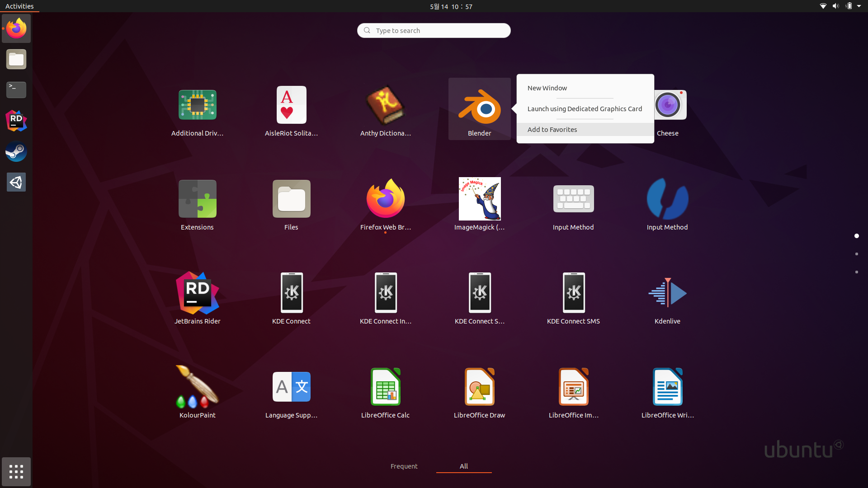Select Add to Favorites menu entry

[x=552, y=130]
